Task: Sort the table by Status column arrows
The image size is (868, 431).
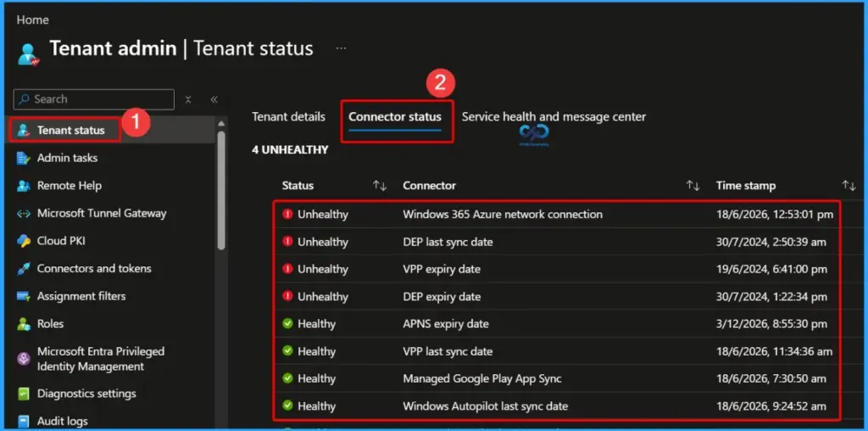Action: (x=380, y=186)
